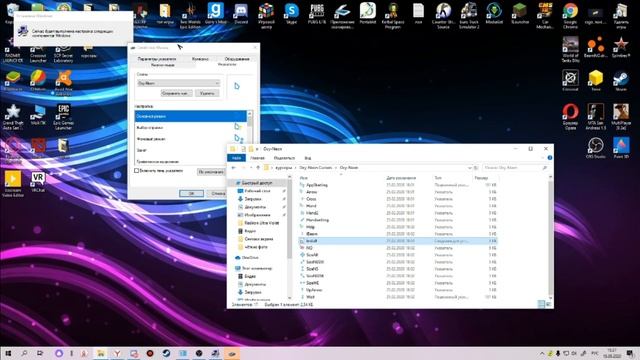The width and height of the screenshot is (640, 360).
Task: Click the Steam icon in the taskbar
Action: 166,353
